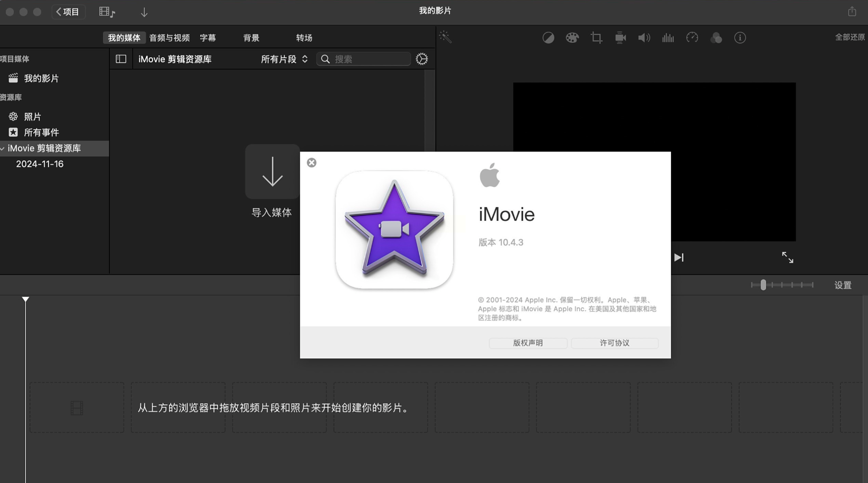Close the About iMovie dialog
This screenshot has height=483, width=868.
coord(312,163)
